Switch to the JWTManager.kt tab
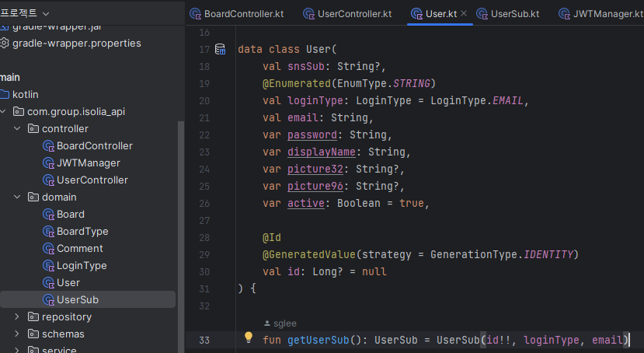Viewport: 644px width, 353px height. point(600,13)
